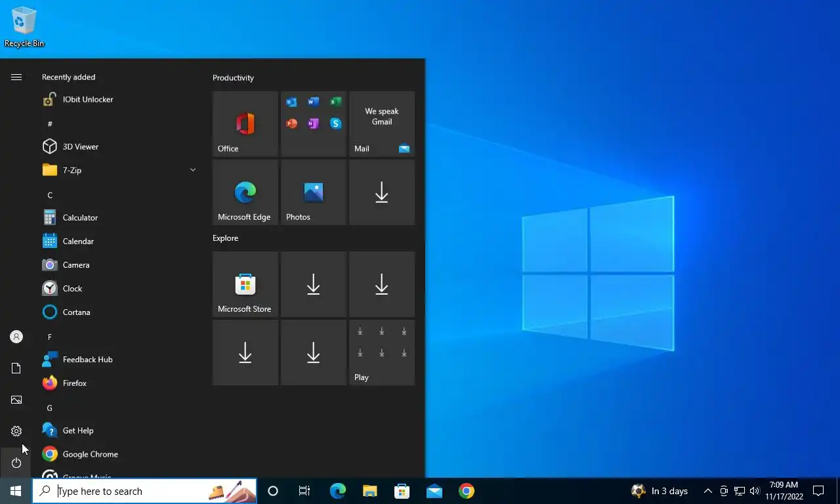Click the '#' letter header

tap(50, 124)
